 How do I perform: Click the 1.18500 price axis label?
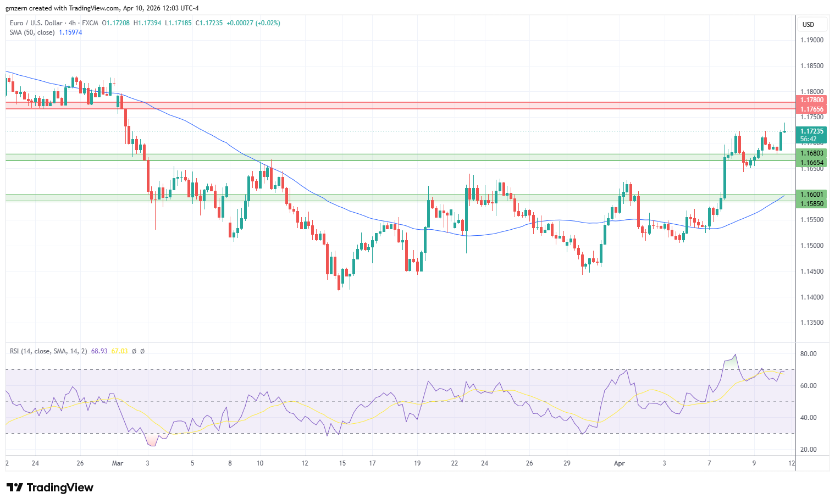812,66
